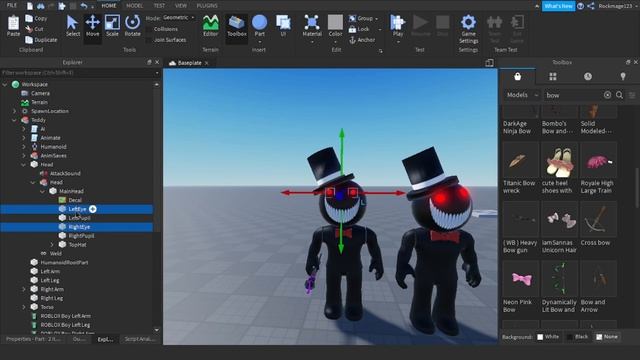The image size is (640, 360).
Task: Expand the TopHat node
Action: point(52,244)
